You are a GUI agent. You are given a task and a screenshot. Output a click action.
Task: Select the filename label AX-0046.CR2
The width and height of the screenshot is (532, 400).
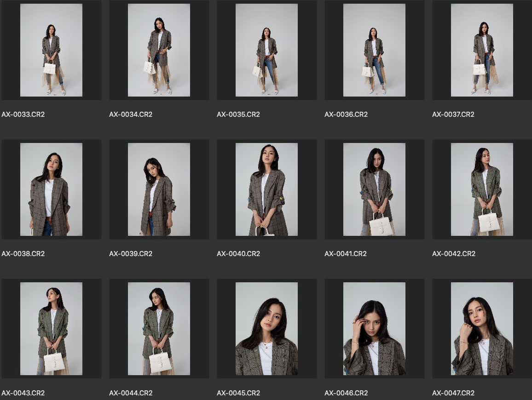(x=346, y=393)
